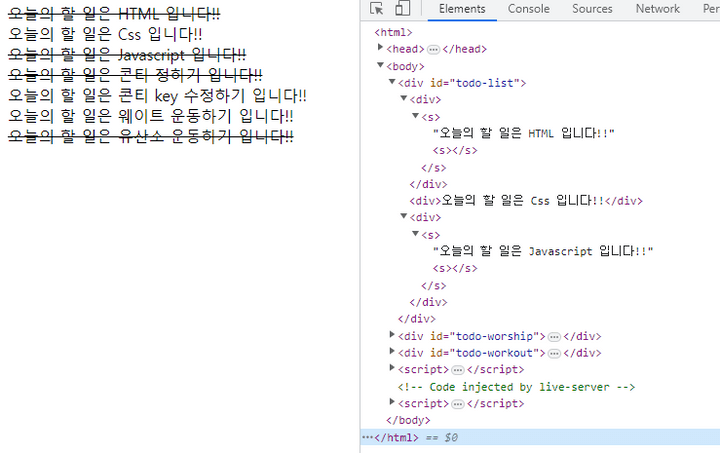Expand the todo-worship div node
Screen dimensions: 720x453
(x=391, y=336)
